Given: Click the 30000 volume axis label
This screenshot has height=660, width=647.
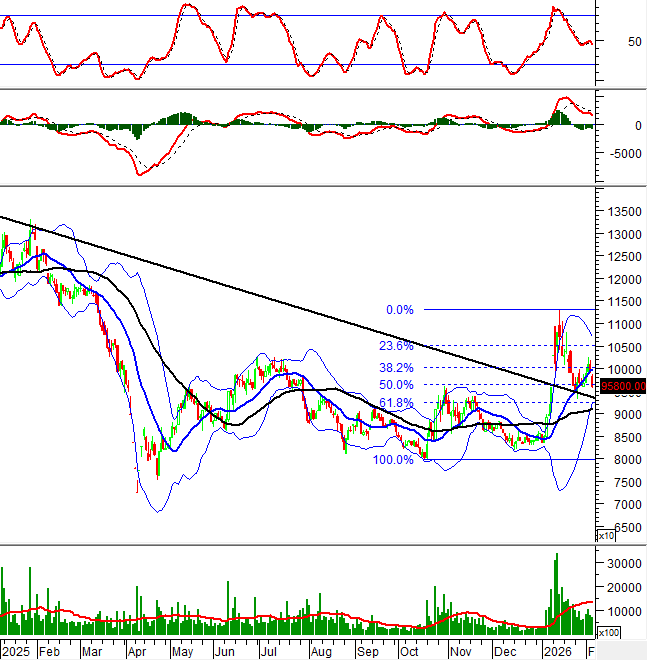Looking at the screenshot, I should (x=622, y=564).
